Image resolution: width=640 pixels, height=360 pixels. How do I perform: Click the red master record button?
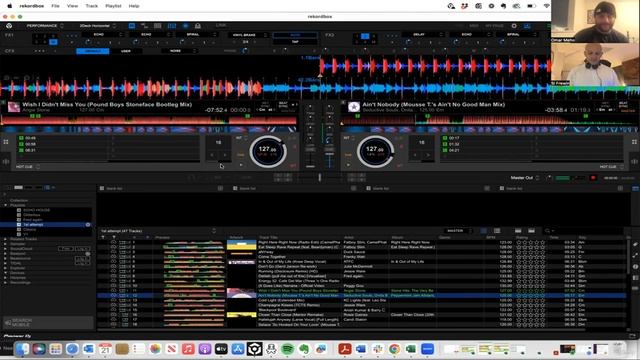[x=593, y=178]
